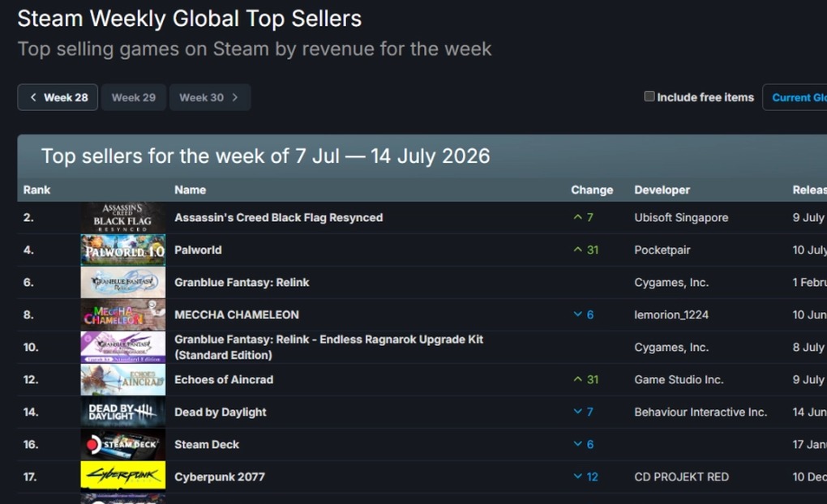Open the Cyberpunk 2077 title link
The image size is (827, 504).
tap(220, 476)
